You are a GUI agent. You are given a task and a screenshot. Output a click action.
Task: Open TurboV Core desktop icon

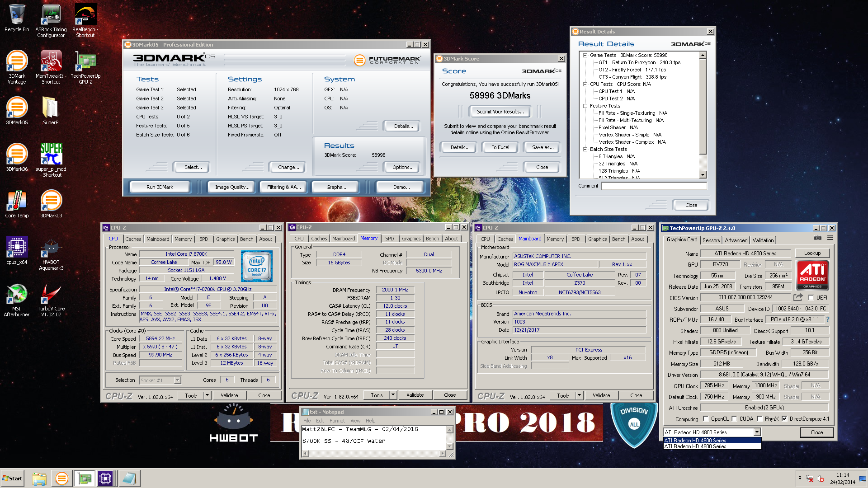[x=51, y=300]
